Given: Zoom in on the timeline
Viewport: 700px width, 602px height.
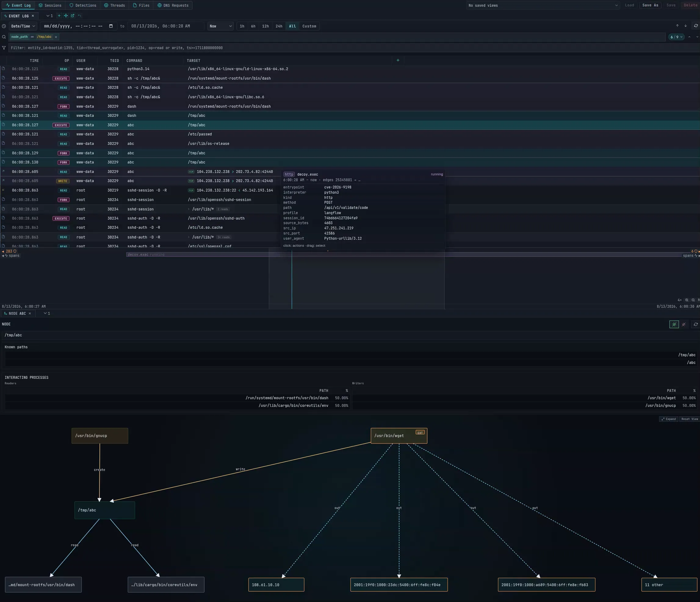Looking at the screenshot, I should click(x=687, y=300).
